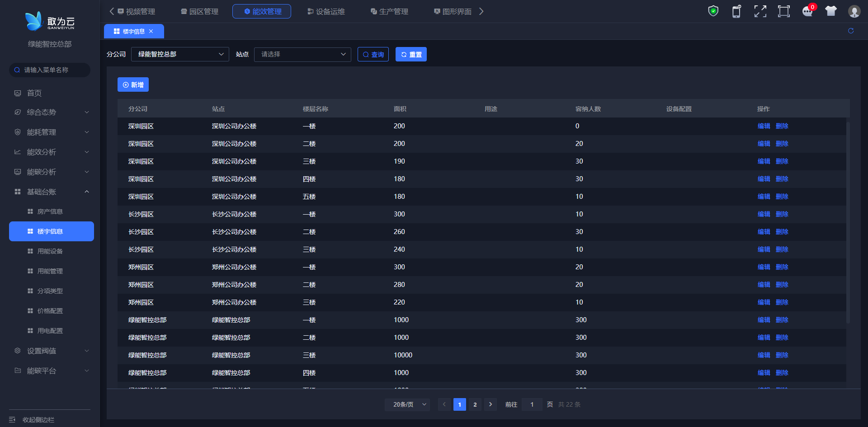Select 用能设备 in the sidebar
This screenshot has height=427, width=868.
50,251
